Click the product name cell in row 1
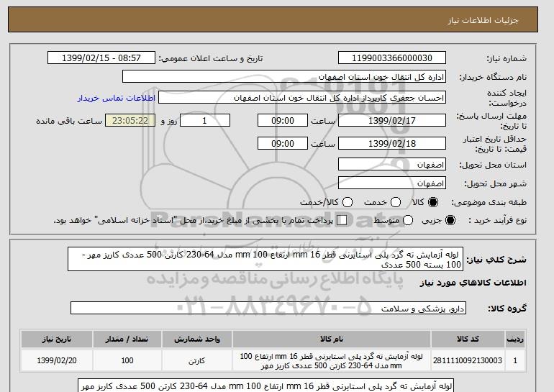Screen dimensions: 554x392 pos(332,360)
